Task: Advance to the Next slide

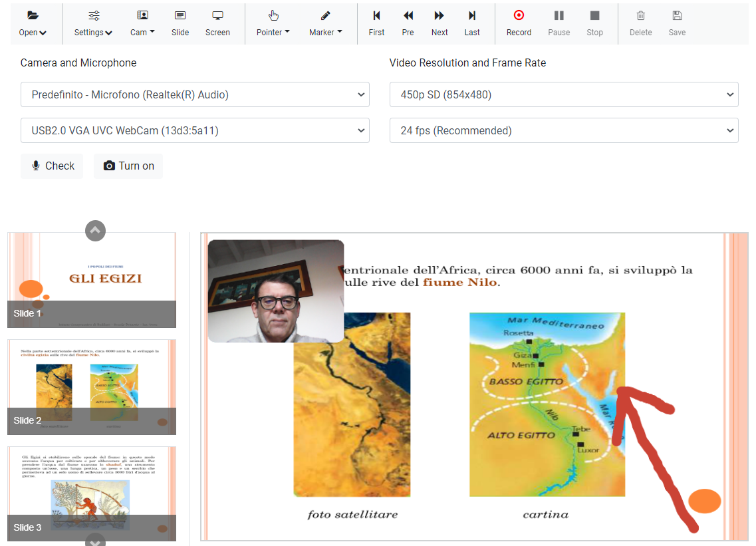Action: click(x=440, y=24)
